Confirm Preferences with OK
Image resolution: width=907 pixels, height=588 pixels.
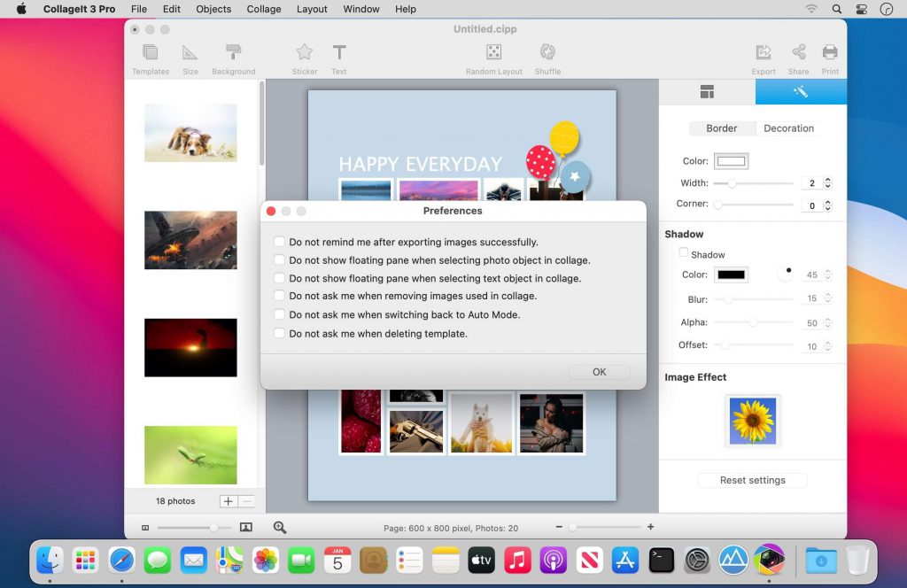[599, 372]
